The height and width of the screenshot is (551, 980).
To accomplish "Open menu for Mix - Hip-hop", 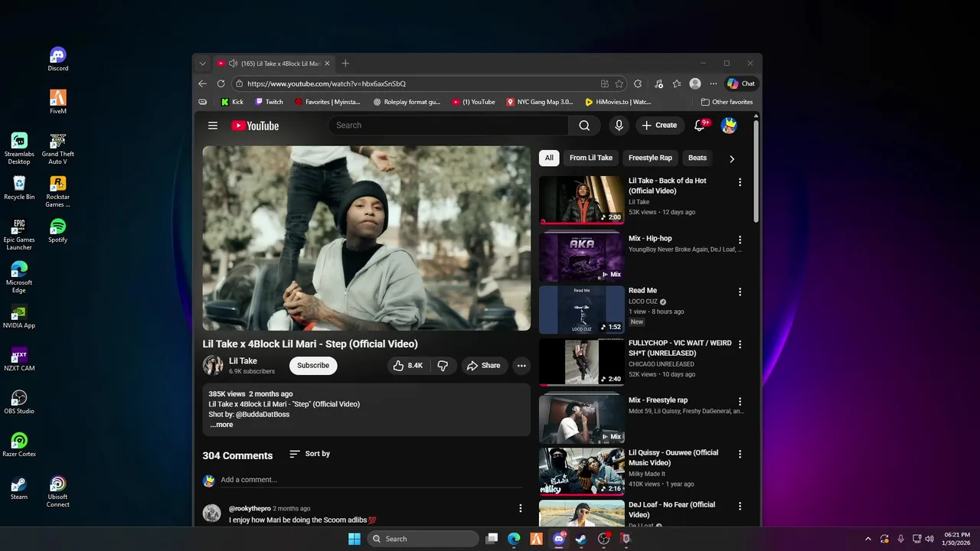I will [740, 240].
